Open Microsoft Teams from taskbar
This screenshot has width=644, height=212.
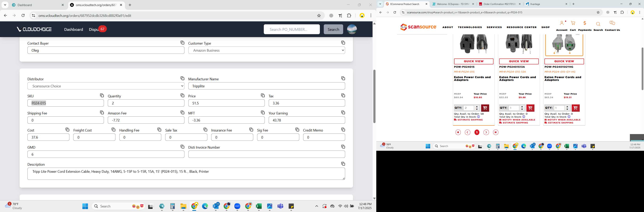point(280,206)
